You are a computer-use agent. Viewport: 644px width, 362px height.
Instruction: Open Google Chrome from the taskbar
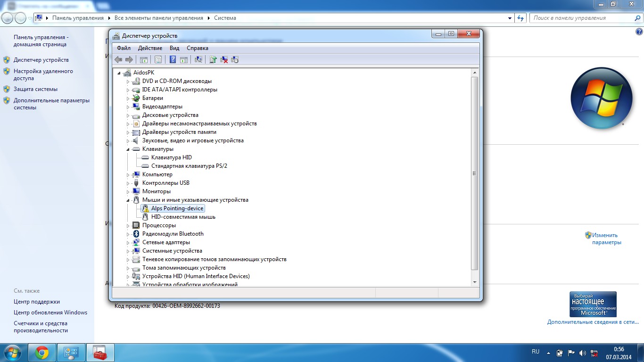(41, 353)
